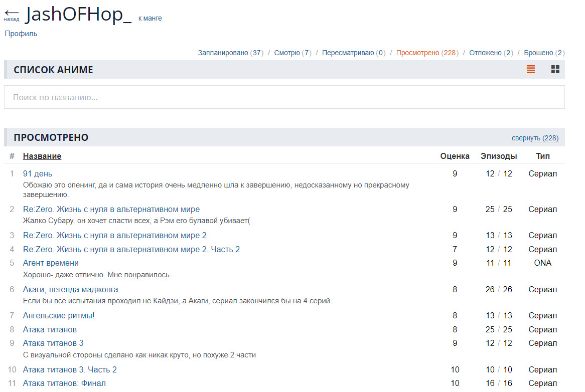Open Агент времени anime page

[51, 263]
